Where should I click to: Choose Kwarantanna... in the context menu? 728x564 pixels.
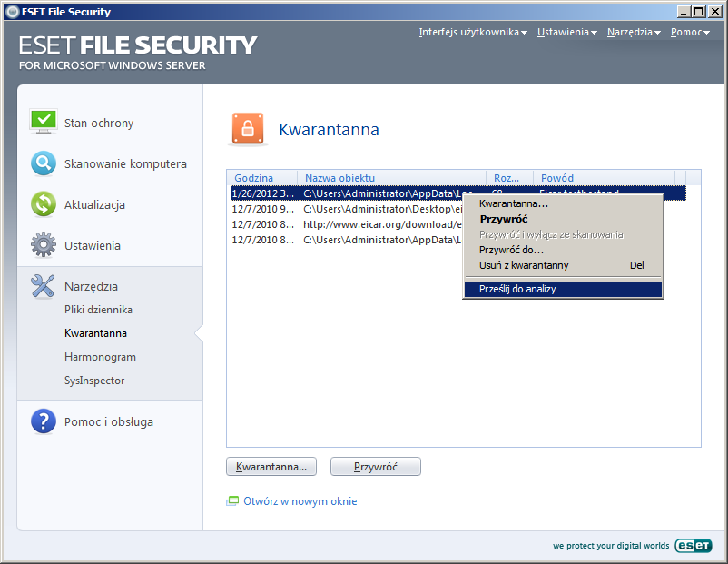tap(563, 203)
